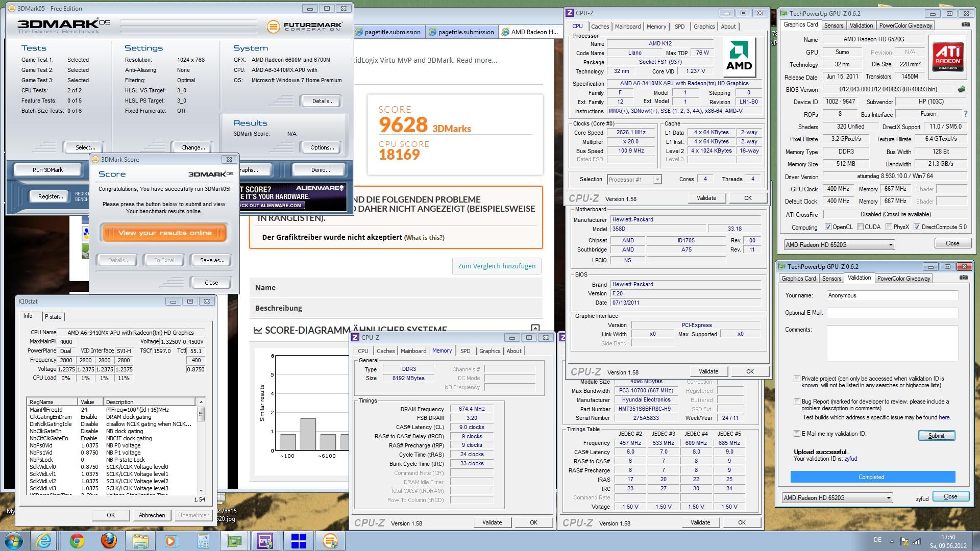
Task: Click the DE language indicator in the taskbar
Action: tap(877, 540)
